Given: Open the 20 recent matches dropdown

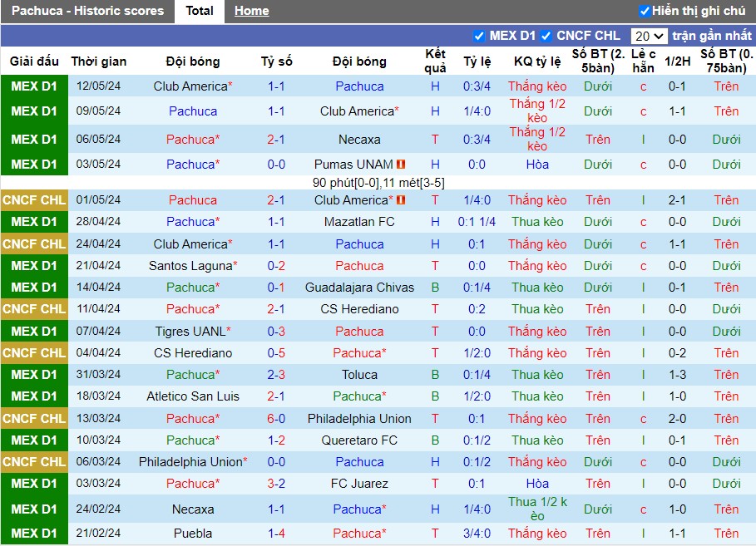Looking at the screenshot, I should (x=649, y=36).
